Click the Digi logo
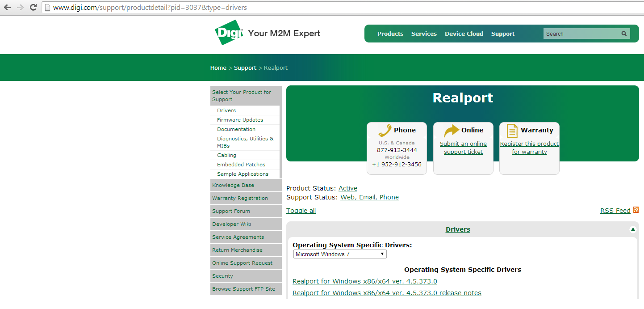Screen dimensions: 644x309 coord(228,33)
